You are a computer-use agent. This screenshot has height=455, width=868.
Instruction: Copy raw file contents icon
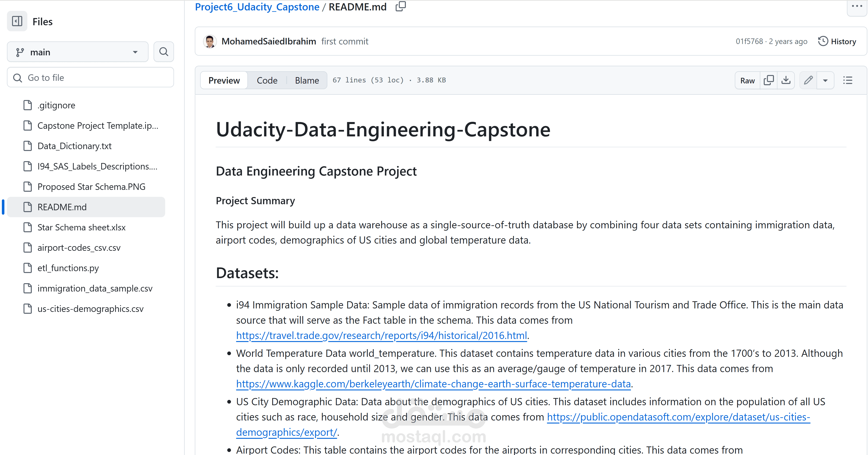(769, 81)
